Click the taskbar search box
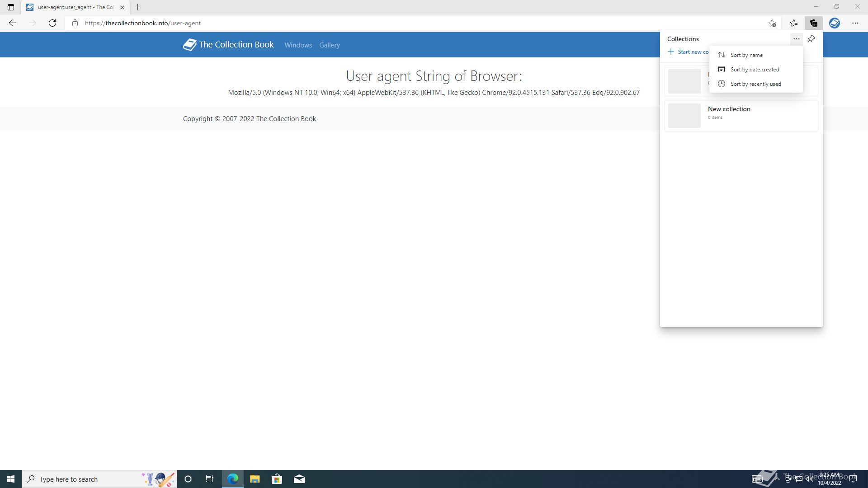Viewport: 868px width, 488px height. pyautogui.click(x=99, y=479)
